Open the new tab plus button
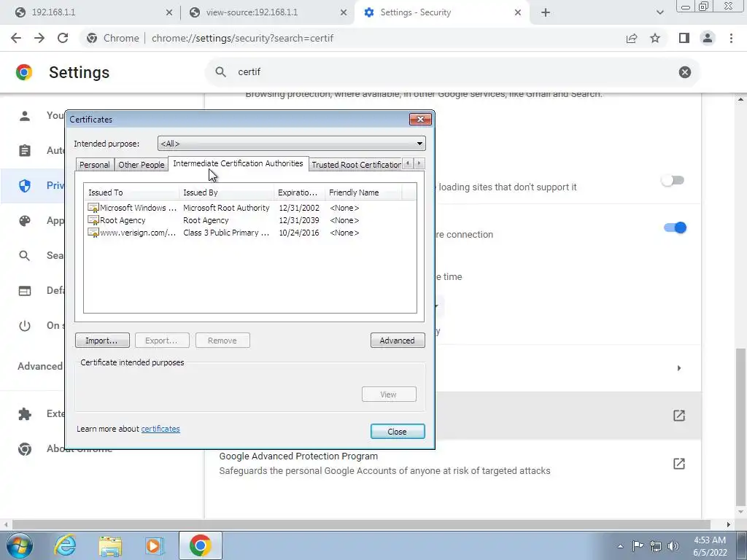This screenshot has height=560, width=747. pos(546,12)
